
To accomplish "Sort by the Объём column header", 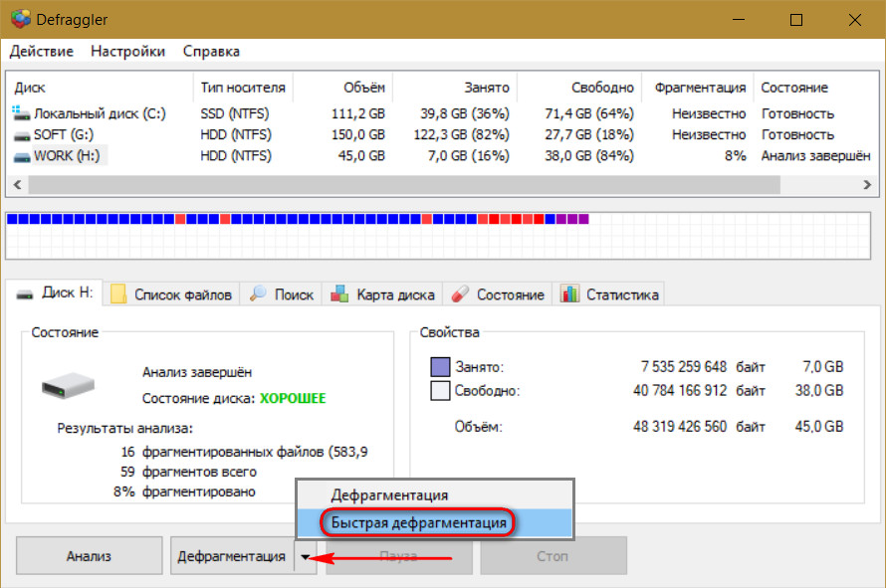I will click(342, 88).
